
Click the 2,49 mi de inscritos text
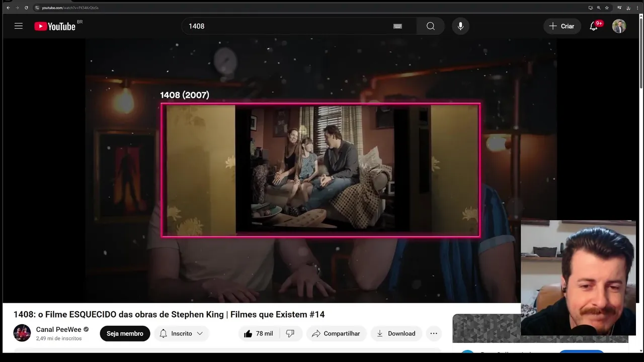(x=58, y=338)
